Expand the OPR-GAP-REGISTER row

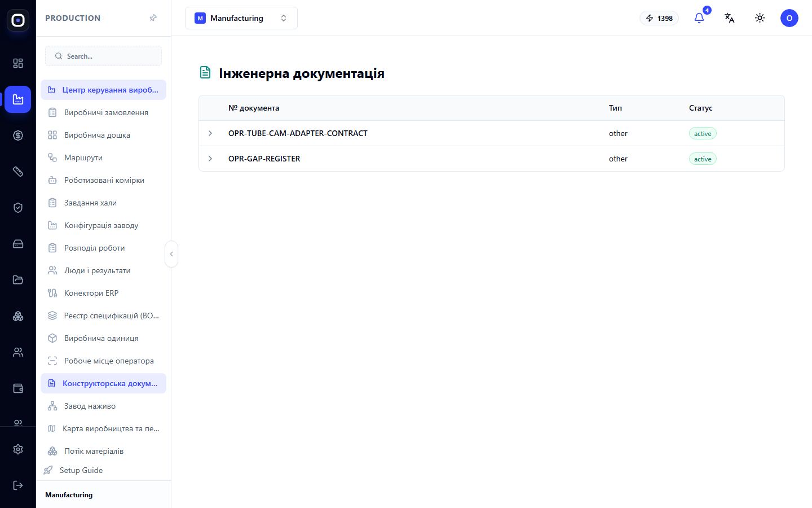point(210,159)
